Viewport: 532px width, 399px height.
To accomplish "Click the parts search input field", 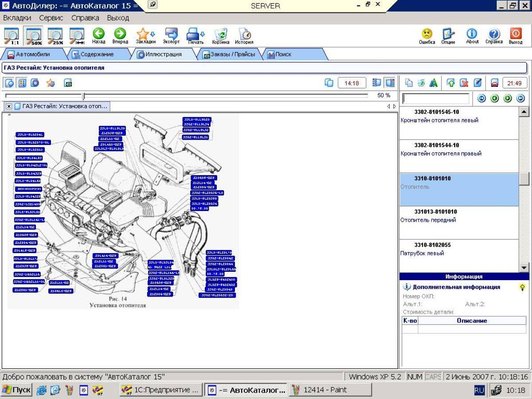I will coord(435,98).
